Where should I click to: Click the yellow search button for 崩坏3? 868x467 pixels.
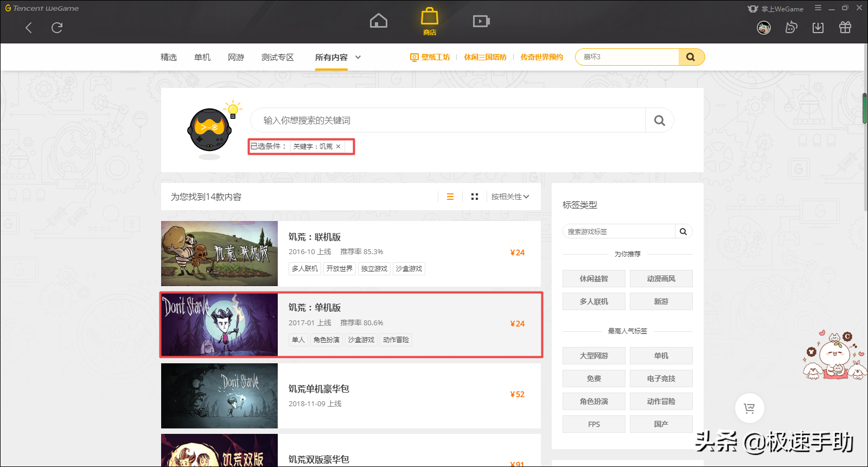(691, 57)
